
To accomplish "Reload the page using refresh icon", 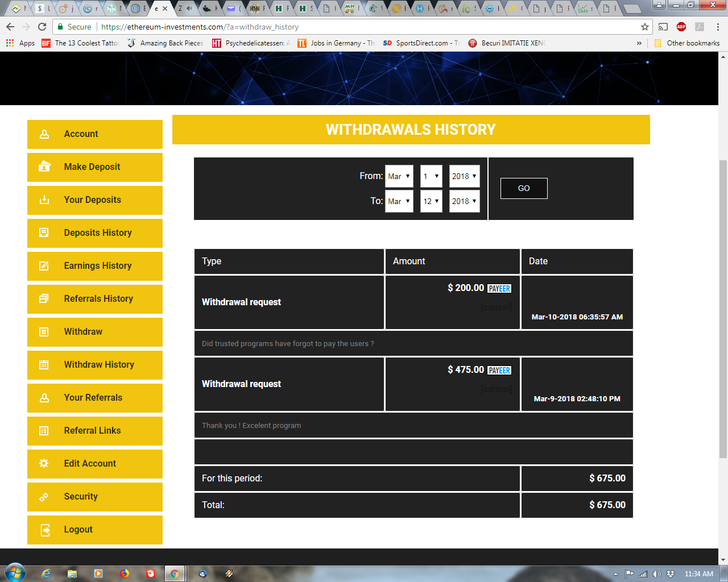I will [x=42, y=27].
